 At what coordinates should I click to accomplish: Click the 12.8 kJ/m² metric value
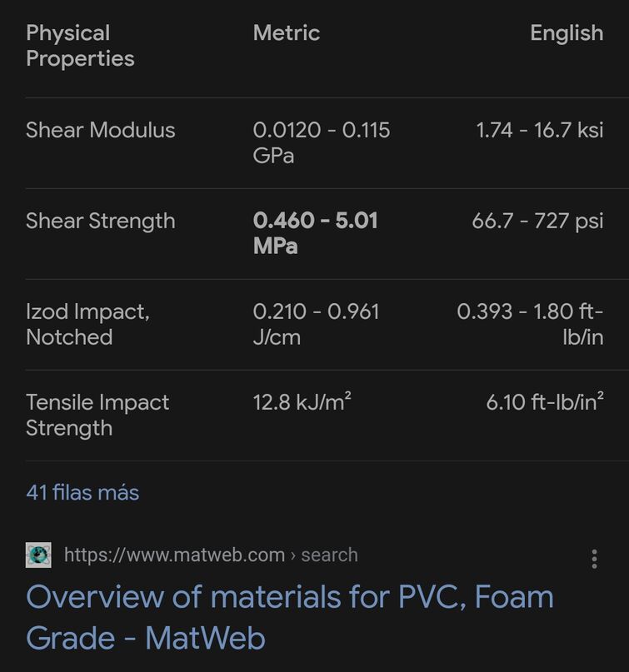point(302,401)
